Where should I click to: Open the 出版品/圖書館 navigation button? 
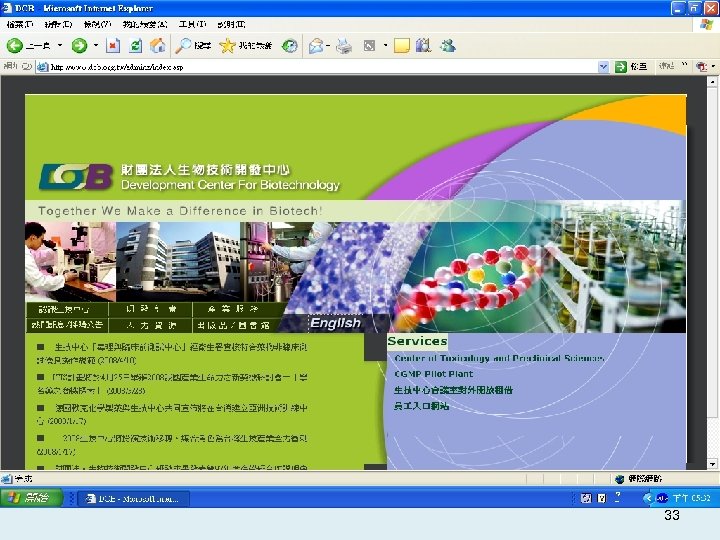point(234,326)
